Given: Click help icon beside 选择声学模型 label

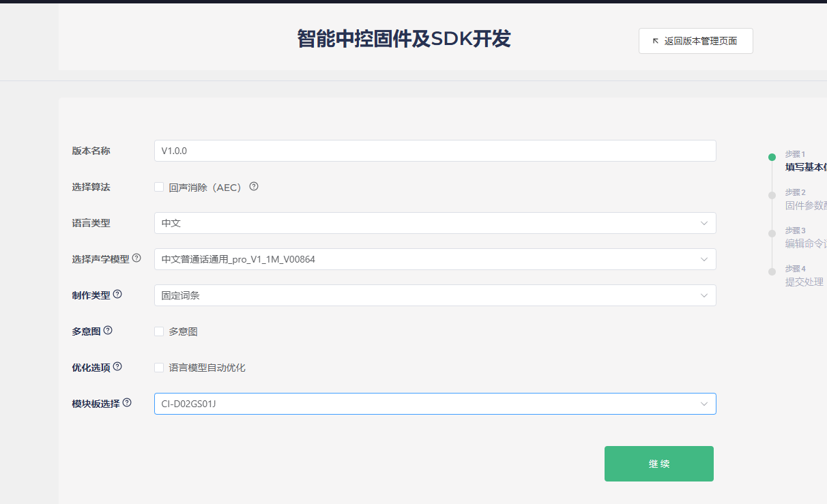Looking at the screenshot, I should click(x=136, y=258).
